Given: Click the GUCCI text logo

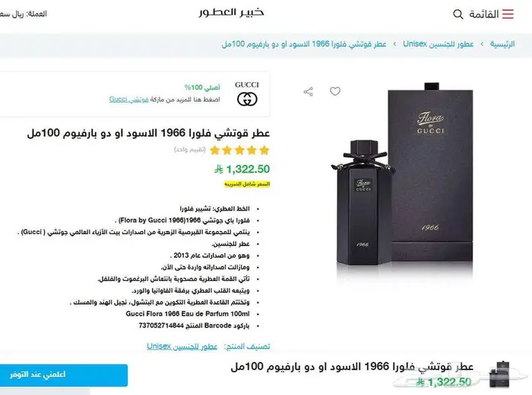Looking at the screenshot, I should tap(247, 85).
